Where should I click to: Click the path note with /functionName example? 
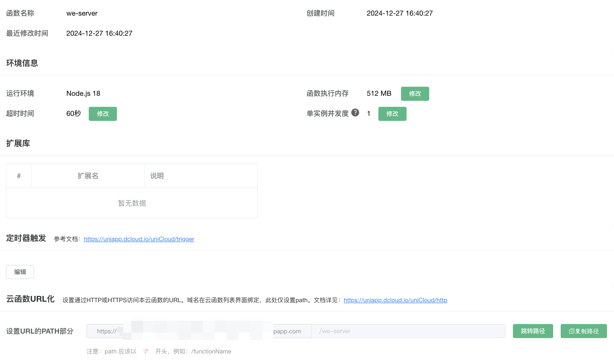click(159, 351)
